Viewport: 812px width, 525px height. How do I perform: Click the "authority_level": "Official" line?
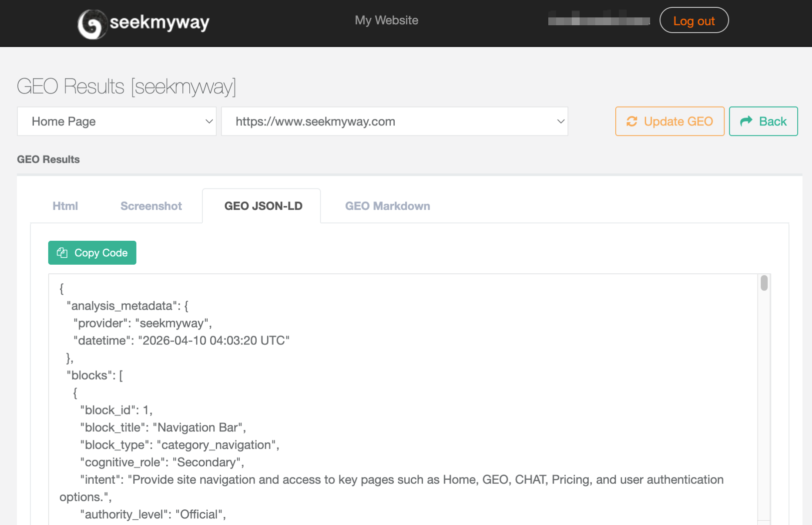point(153,515)
